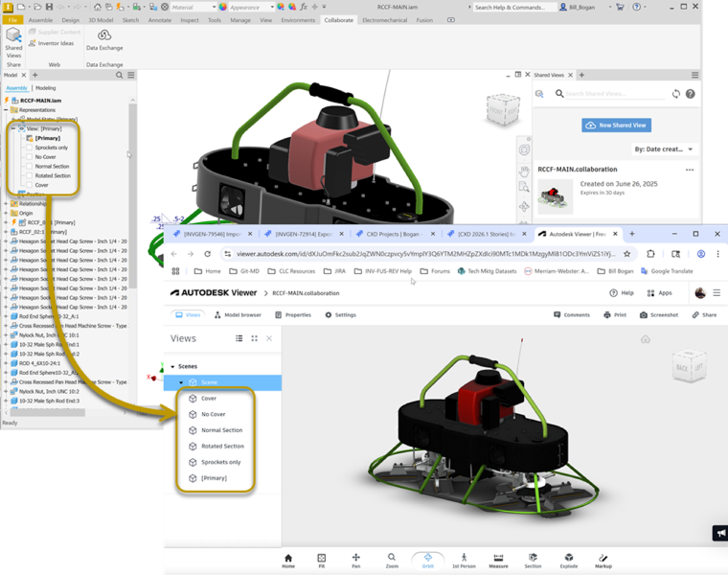This screenshot has width=728, height=575.
Task: Select Measure tool in Viewer toolbar
Action: tap(498, 561)
